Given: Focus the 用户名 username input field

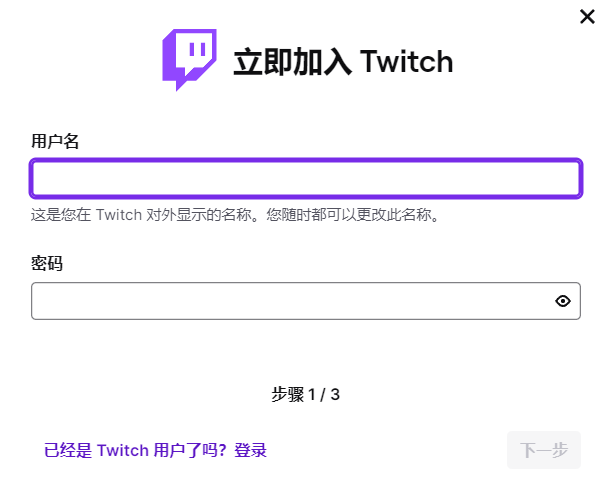Looking at the screenshot, I should [306, 178].
